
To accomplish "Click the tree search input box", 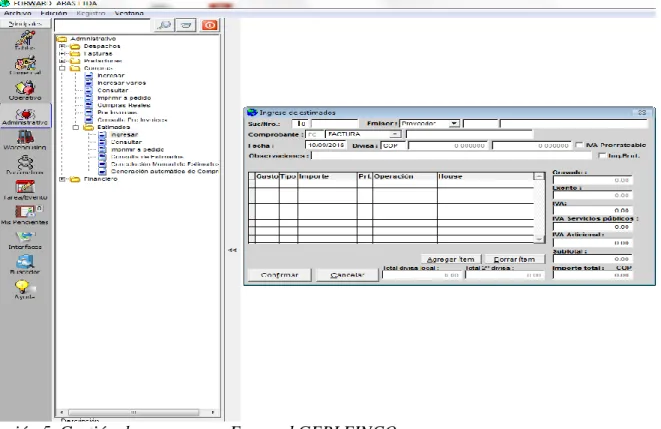I will (x=102, y=25).
